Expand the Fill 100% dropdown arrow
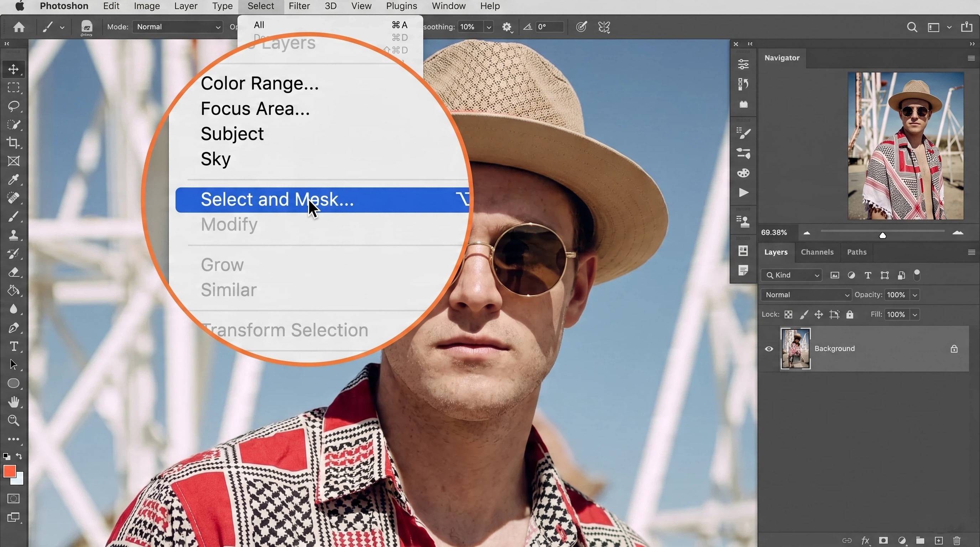The image size is (980, 547). 915,314
